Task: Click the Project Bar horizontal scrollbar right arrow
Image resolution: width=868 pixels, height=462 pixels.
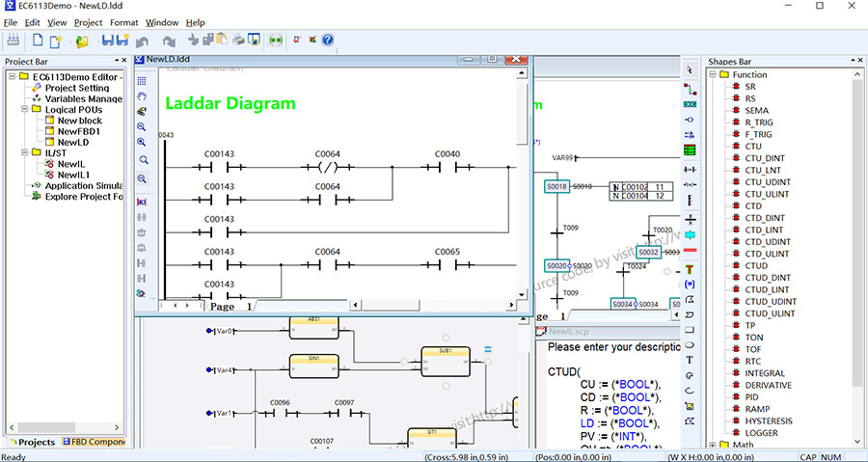Action: (117, 427)
